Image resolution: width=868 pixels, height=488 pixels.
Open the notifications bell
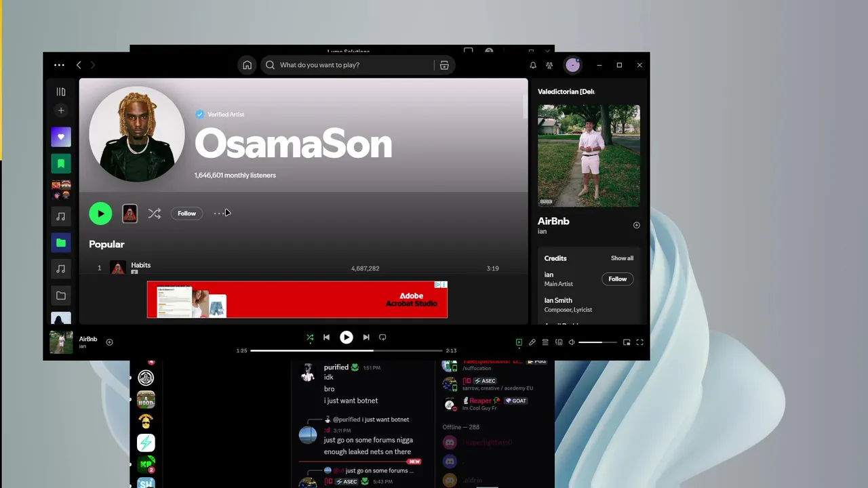pos(533,65)
